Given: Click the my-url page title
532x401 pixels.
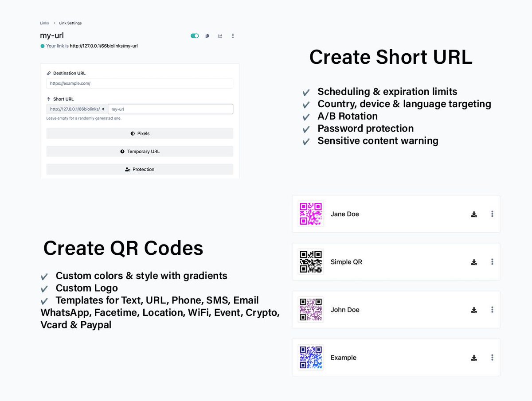Looking at the screenshot, I should 52,35.
